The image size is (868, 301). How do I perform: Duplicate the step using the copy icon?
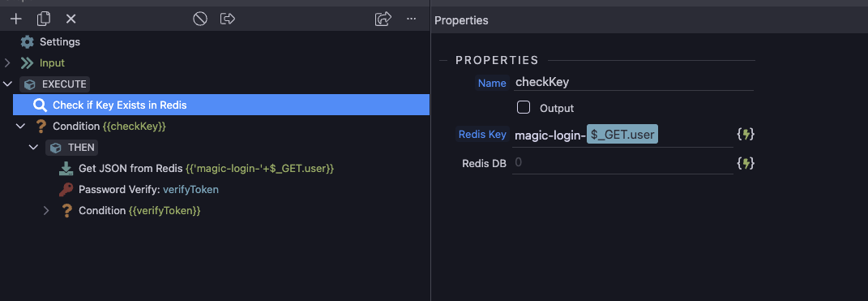[44, 19]
